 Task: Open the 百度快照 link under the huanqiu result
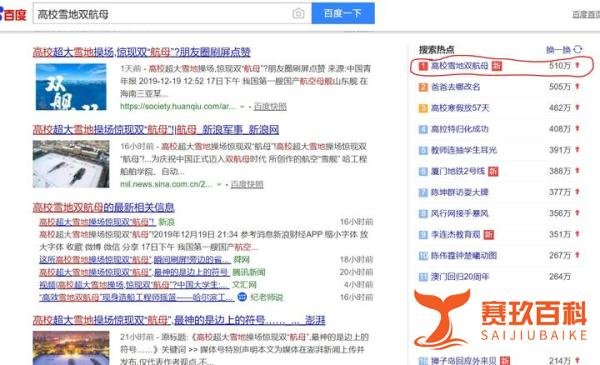(x=270, y=106)
